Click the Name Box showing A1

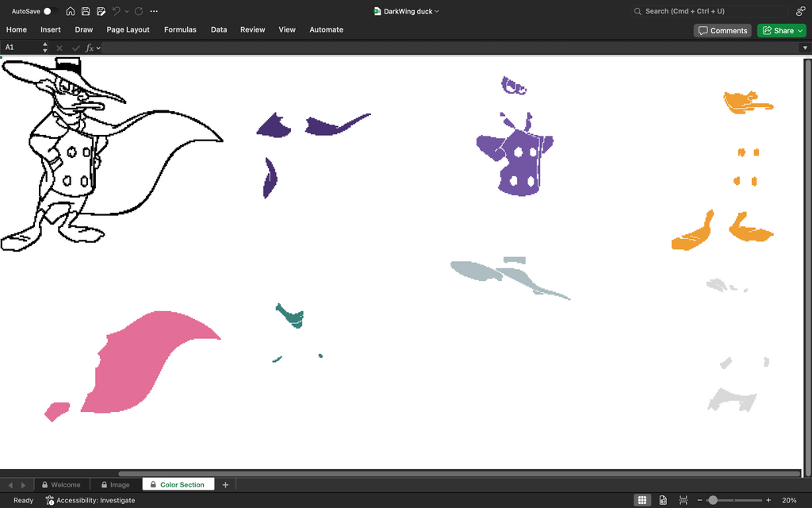click(x=21, y=47)
